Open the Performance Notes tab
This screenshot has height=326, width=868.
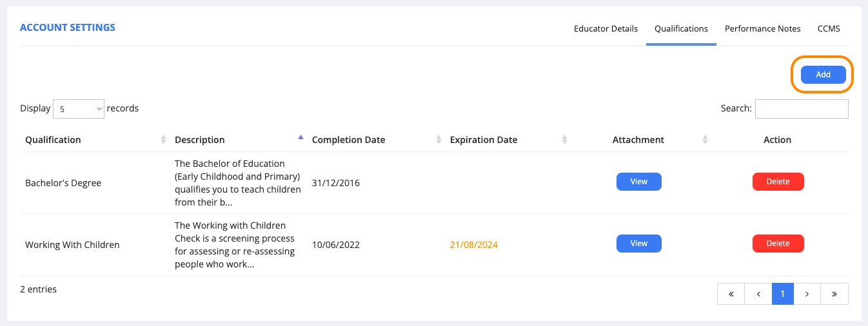click(762, 29)
